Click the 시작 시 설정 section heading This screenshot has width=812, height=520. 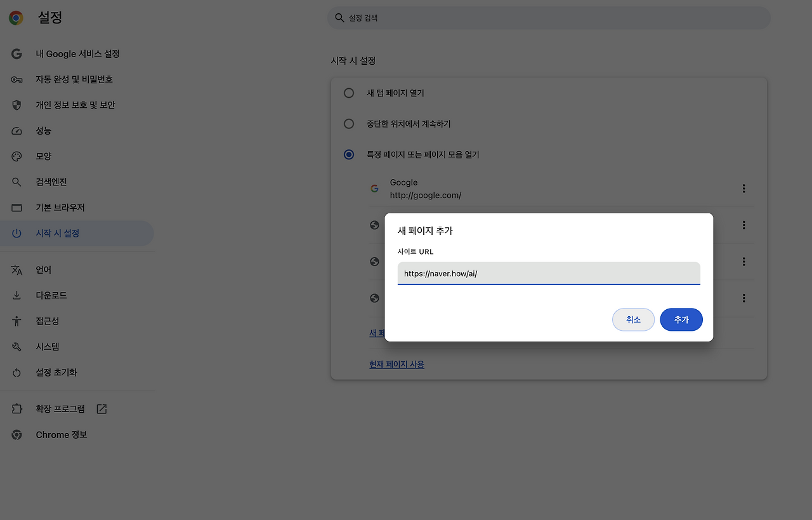coord(353,61)
